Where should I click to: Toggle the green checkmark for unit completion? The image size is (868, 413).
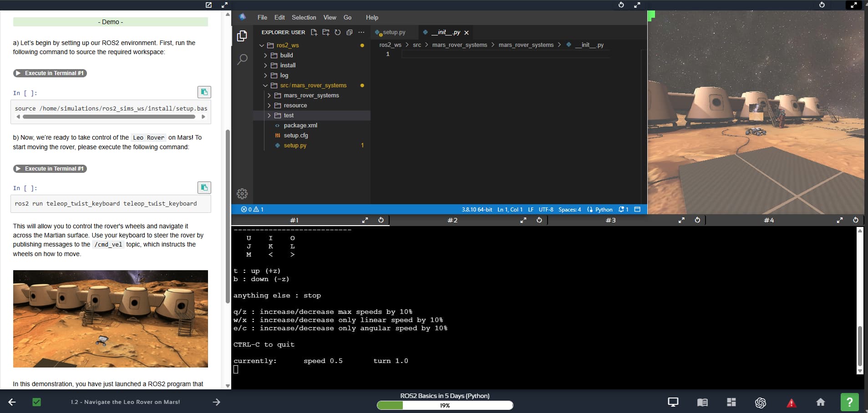37,402
